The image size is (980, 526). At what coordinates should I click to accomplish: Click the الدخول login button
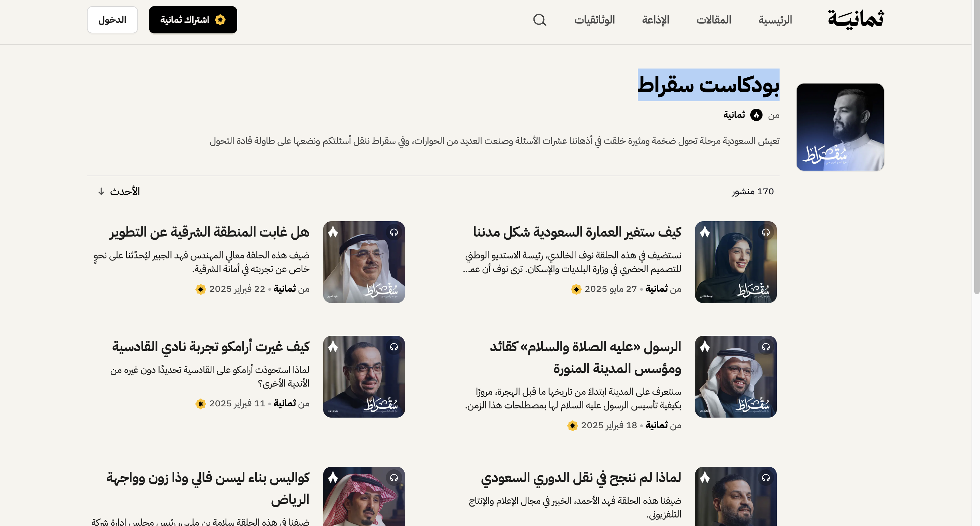(112, 20)
